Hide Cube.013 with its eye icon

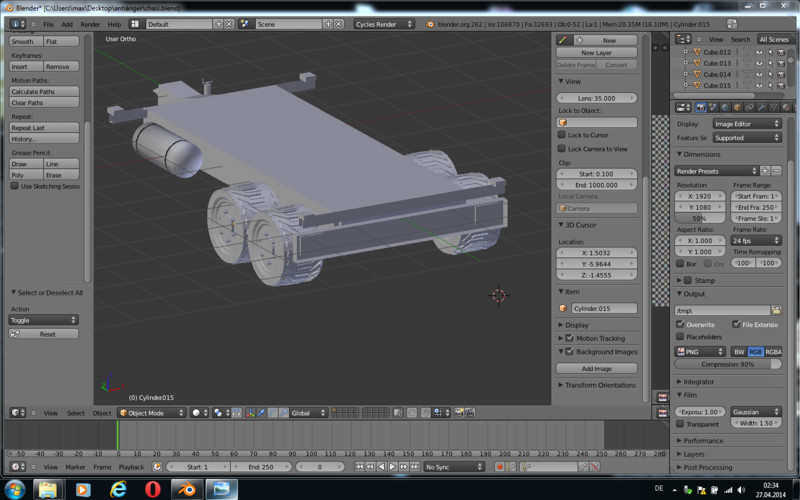pos(759,63)
